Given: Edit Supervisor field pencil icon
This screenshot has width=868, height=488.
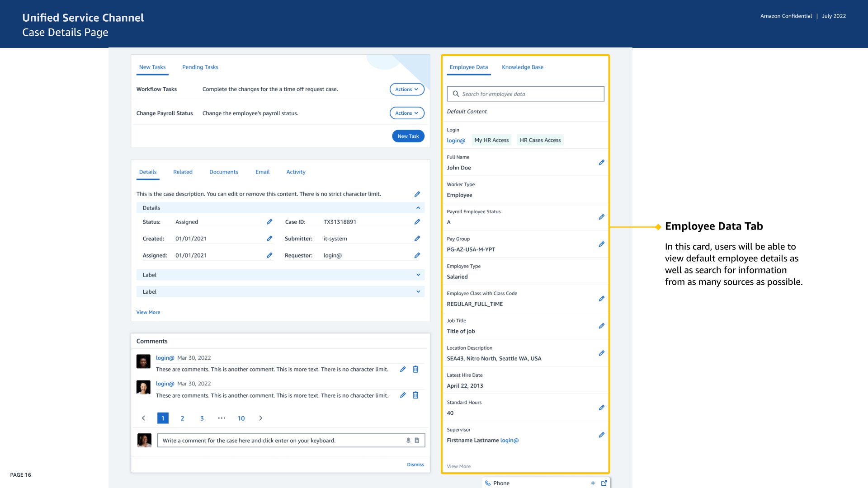Looking at the screenshot, I should (601, 435).
